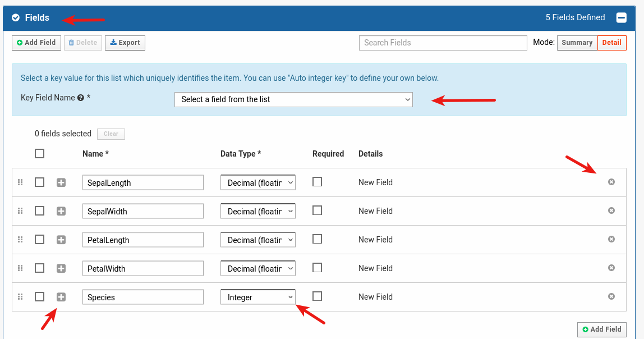Click the PetalLength name input field
Image resolution: width=644 pixels, height=339 pixels.
pyautogui.click(x=143, y=240)
